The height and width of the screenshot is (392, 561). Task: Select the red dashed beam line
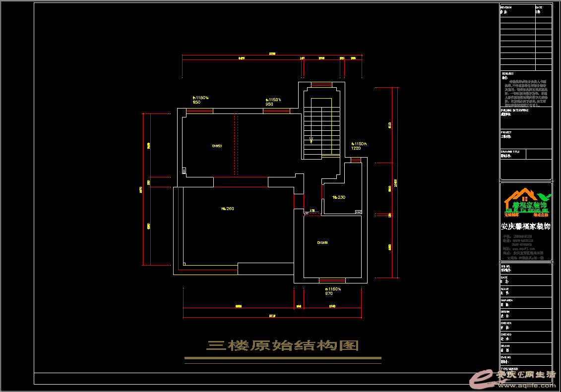coord(236,145)
